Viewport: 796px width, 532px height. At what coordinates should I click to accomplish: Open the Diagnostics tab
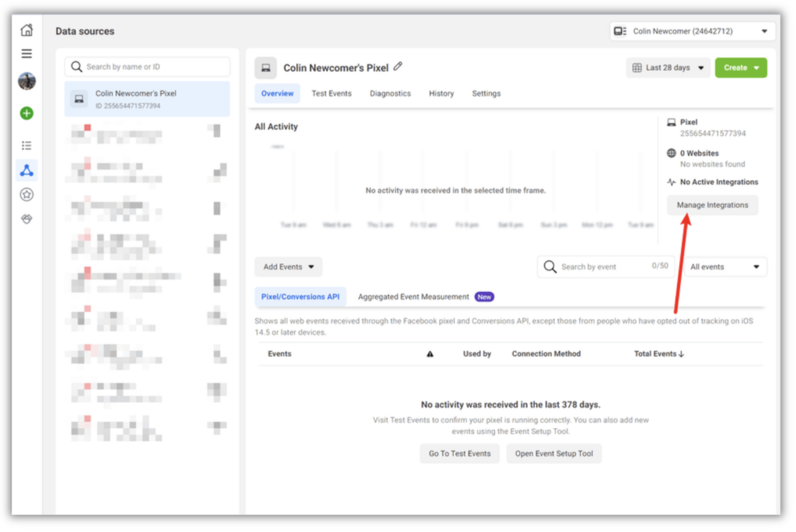click(390, 93)
